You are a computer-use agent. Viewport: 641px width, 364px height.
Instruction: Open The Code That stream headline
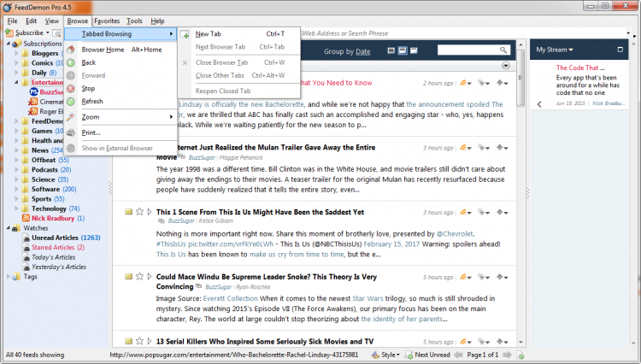coord(580,68)
